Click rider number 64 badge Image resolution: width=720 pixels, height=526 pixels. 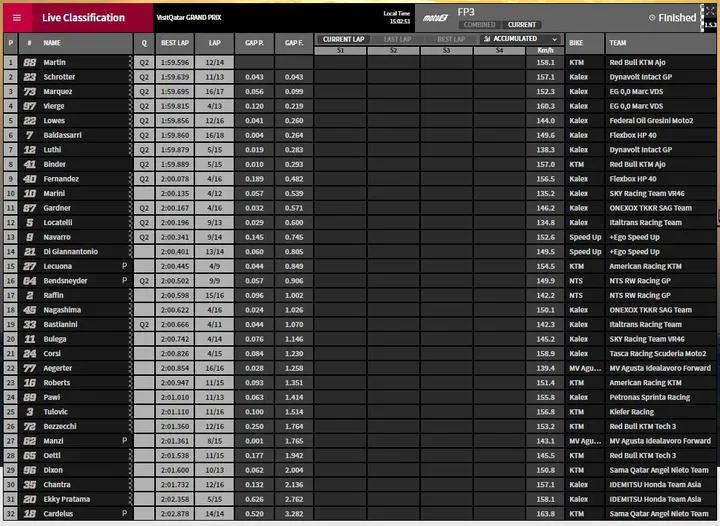pyautogui.click(x=30, y=281)
